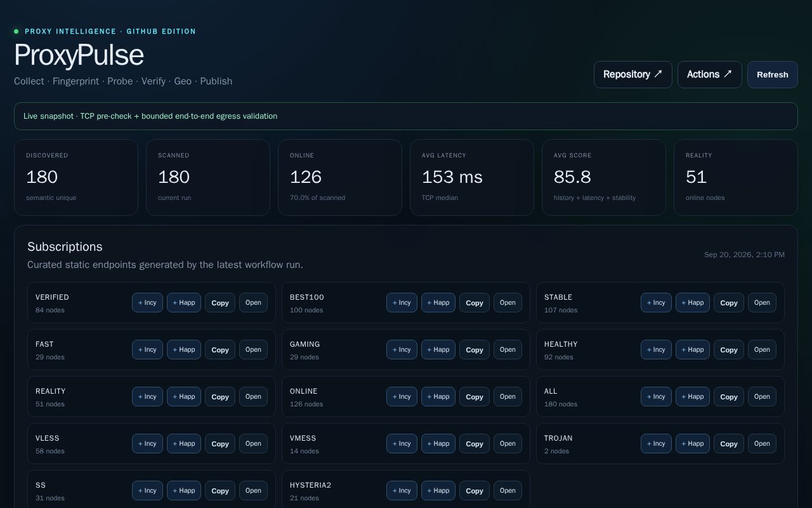
Task: Copy the TROJAN subscription link
Action: click(729, 444)
